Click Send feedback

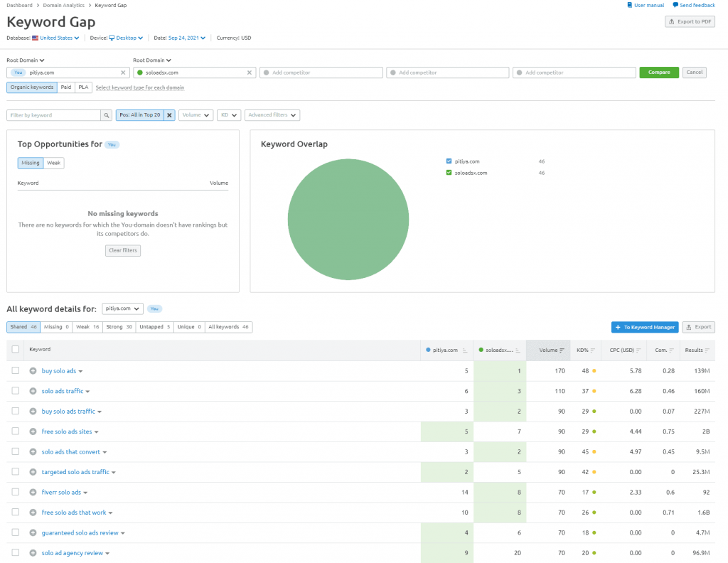click(694, 5)
